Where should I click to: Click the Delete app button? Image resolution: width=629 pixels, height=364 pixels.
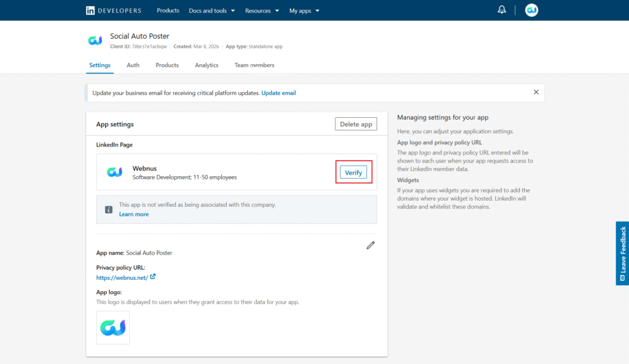356,124
